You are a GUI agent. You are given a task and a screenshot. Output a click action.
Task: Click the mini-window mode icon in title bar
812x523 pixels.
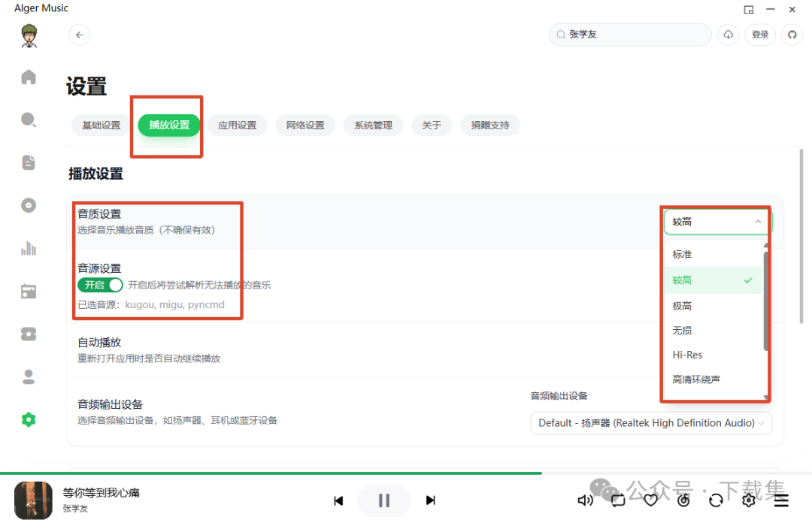click(x=748, y=9)
